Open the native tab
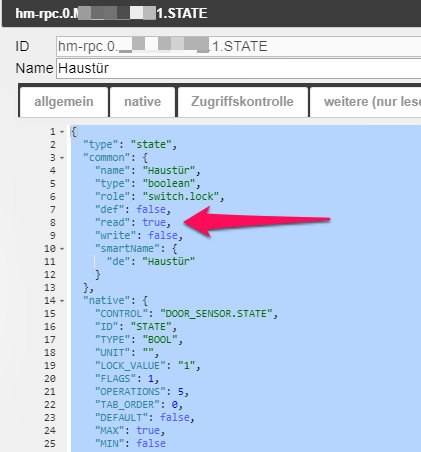This screenshot has width=421, height=452. [142, 102]
